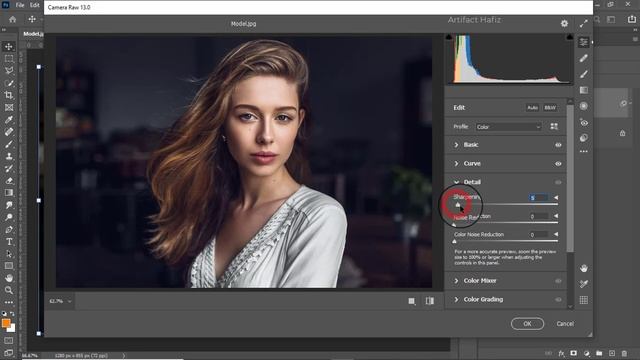The width and height of the screenshot is (640, 360).
Task: Expand the Basic panel
Action: coord(456,145)
